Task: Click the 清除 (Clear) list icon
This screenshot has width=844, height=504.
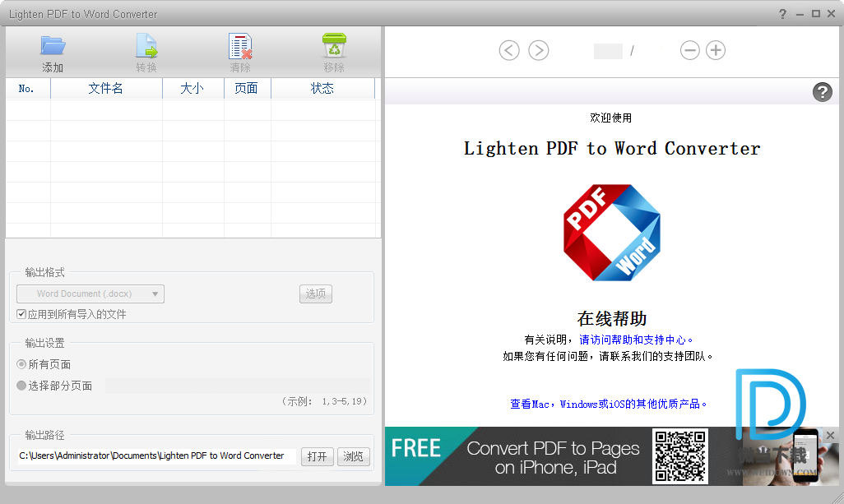Action: [x=240, y=46]
